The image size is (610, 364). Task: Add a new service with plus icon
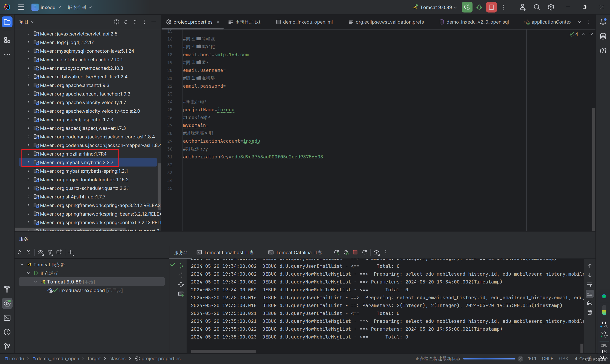click(x=71, y=252)
